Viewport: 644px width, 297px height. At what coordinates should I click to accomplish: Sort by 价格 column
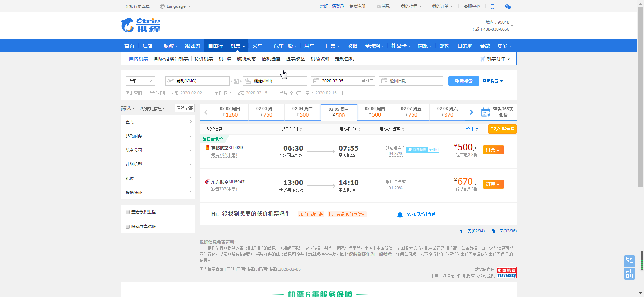click(x=472, y=129)
